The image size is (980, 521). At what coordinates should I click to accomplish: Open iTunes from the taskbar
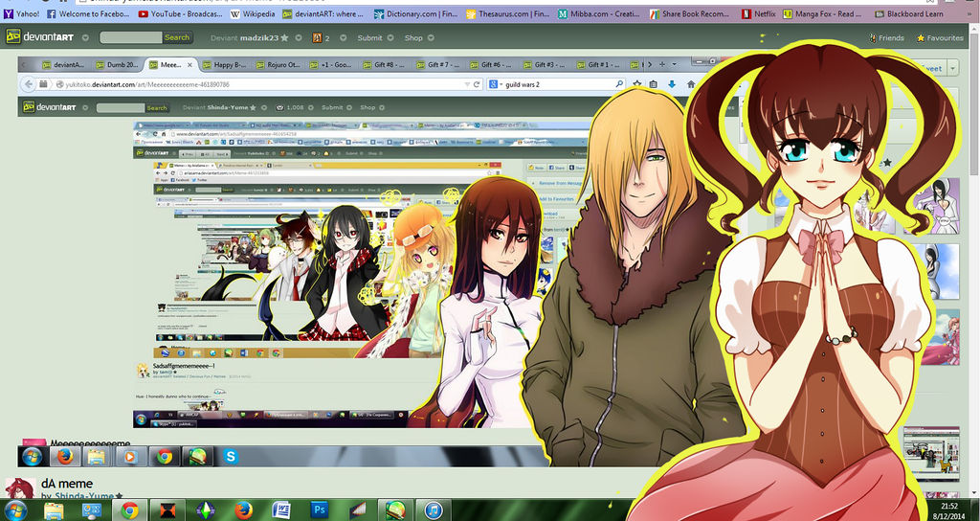(x=434, y=510)
